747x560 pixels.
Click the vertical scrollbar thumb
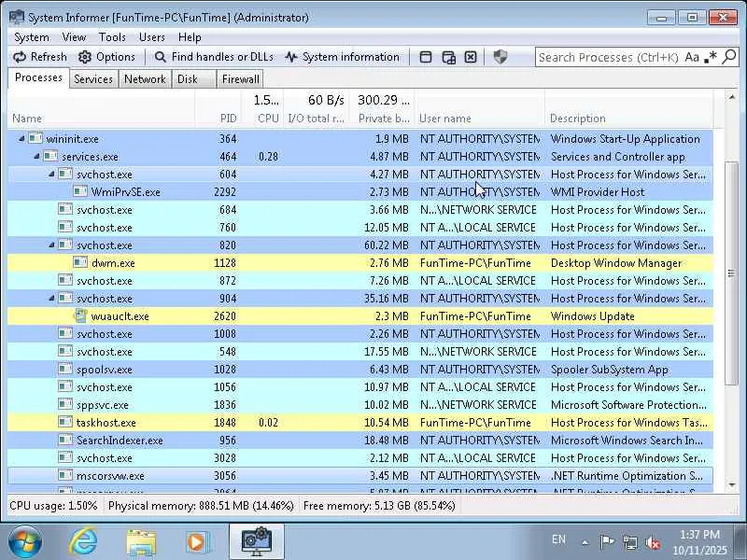tap(731, 273)
